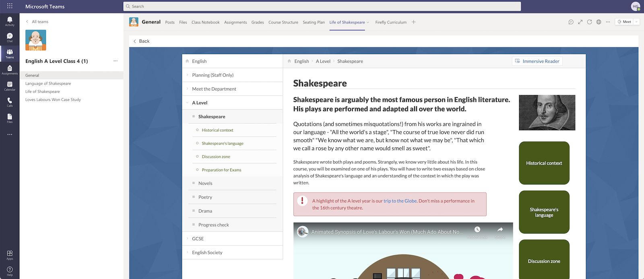Open the Novels page
The width and height of the screenshot is (644, 279).
point(205,183)
